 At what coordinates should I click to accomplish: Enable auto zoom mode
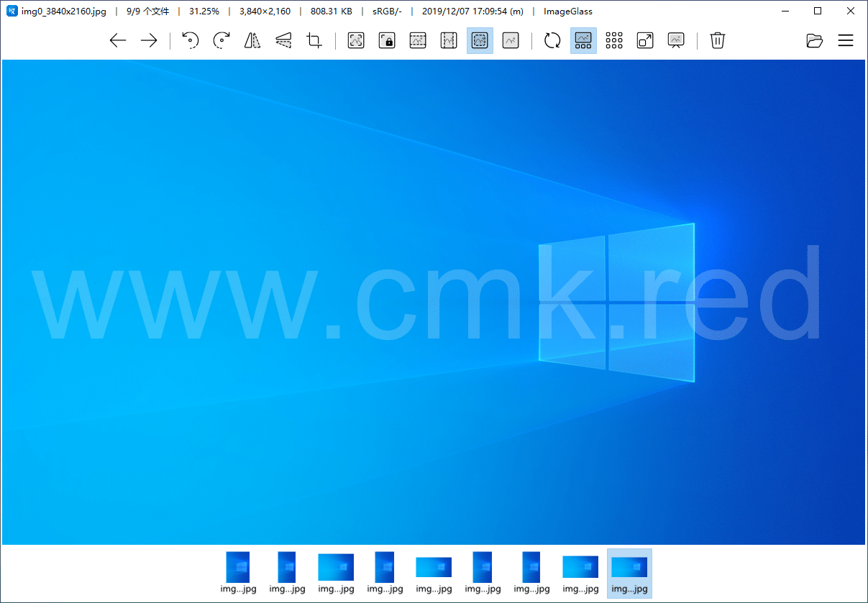pyautogui.click(x=356, y=41)
